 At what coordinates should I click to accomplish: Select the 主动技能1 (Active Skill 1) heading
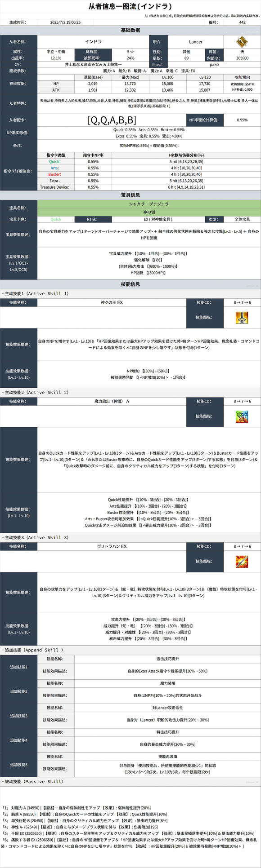click(35, 293)
